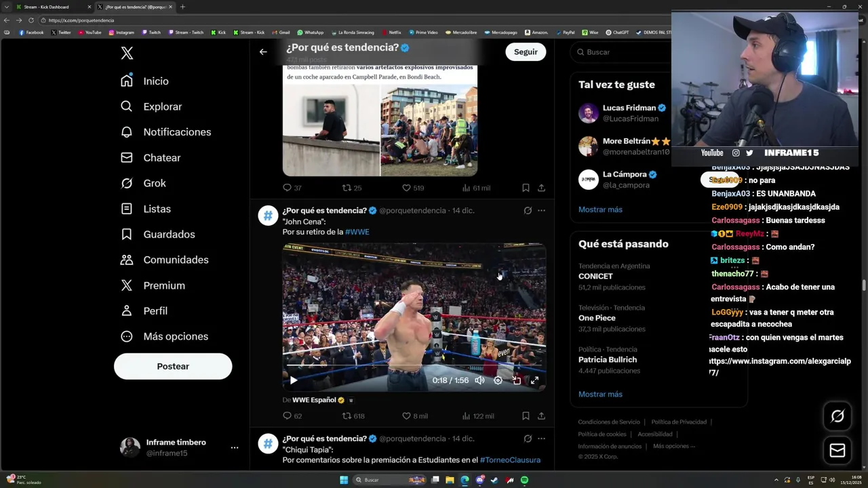Image resolution: width=868 pixels, height=488 pixels.
Task: Open video settings gear
Action: click(x=498, y=380)
